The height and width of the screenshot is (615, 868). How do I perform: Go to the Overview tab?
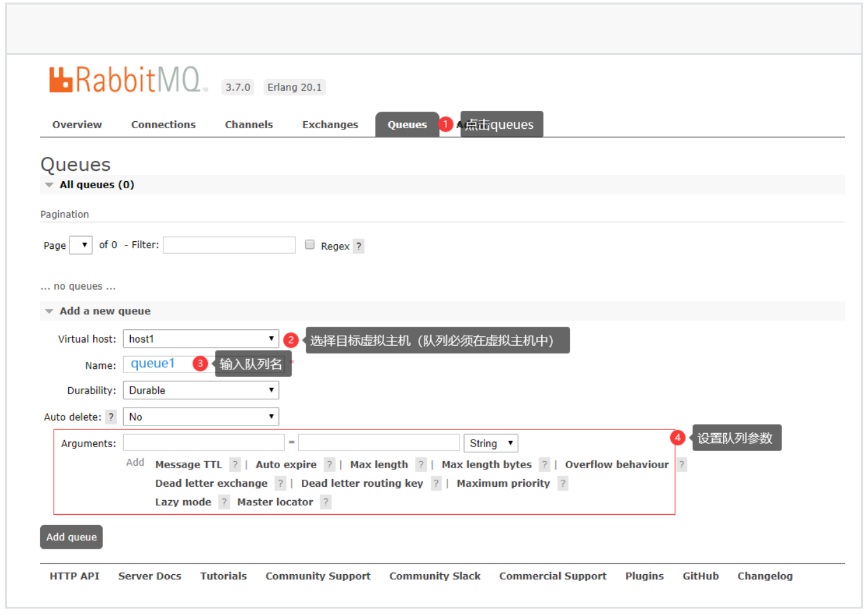coord(77,125)
